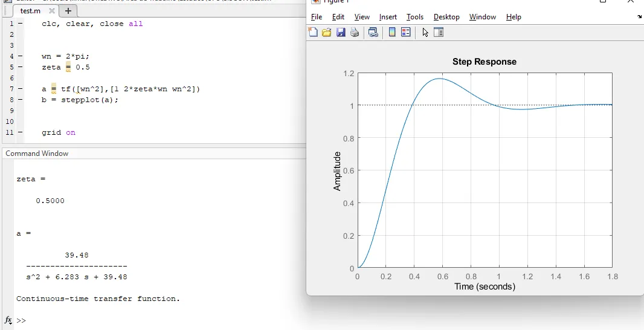This screenshot has width=644, height=330.
Task: Click the Insert Colorbar icon
Action: (x=392, y=33)
